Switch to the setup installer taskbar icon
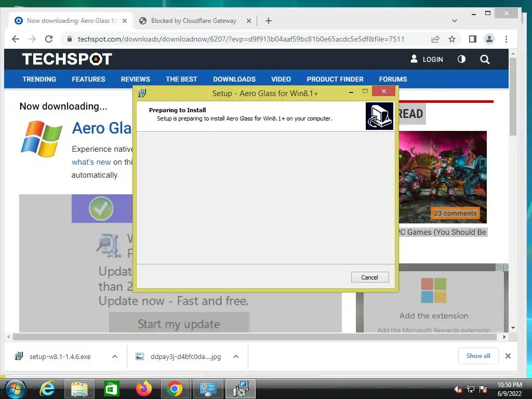Screen dimensions: 532x399 click(240, 389)
